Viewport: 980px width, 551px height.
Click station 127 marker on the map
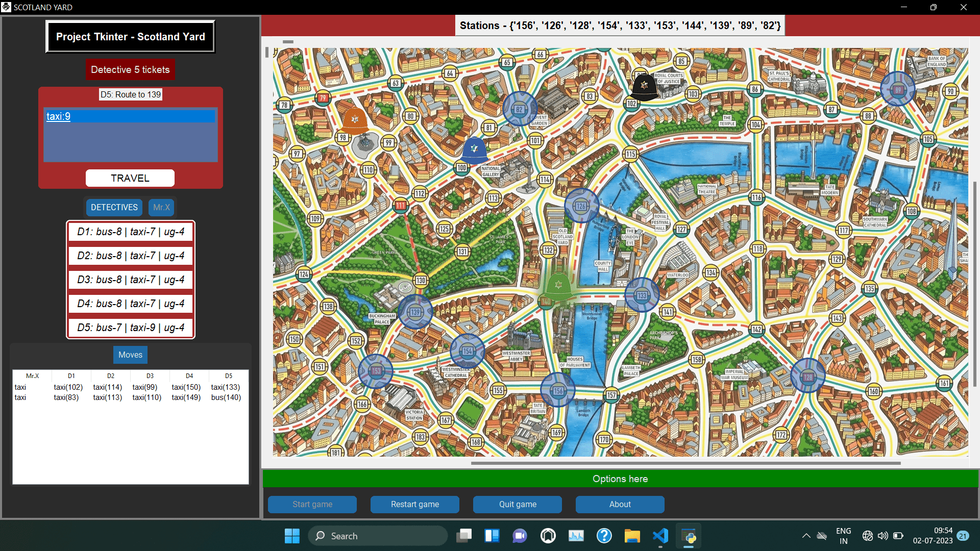pos(681,229)
